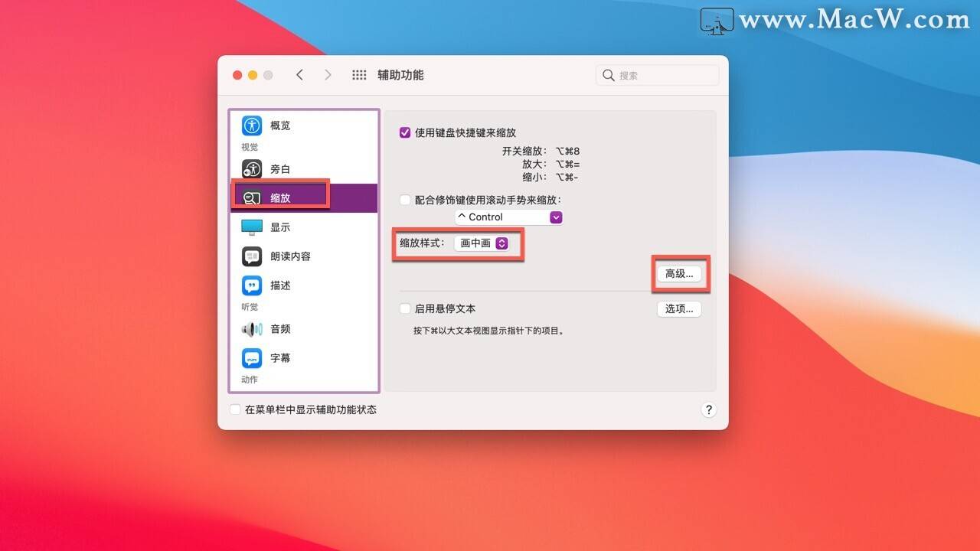Enable the 启用悬停文本 hover text checkbox

tap(404, 308)
